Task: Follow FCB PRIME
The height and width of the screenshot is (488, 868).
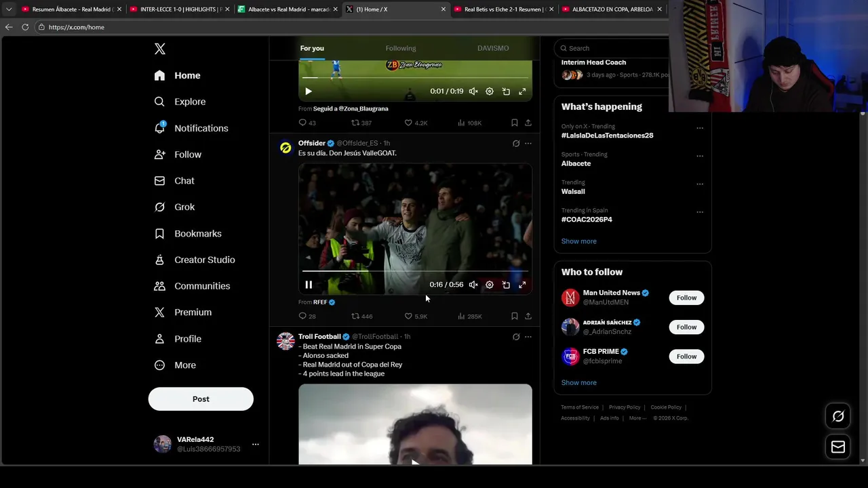Action: coord(686,357)
